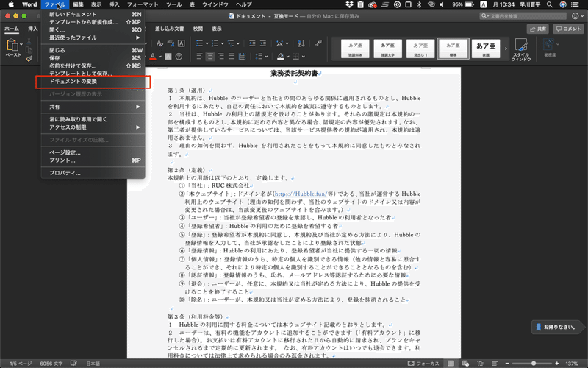
Task: Open the https://Hubble.fun/ hyperlink
Action: coord(301,194)
